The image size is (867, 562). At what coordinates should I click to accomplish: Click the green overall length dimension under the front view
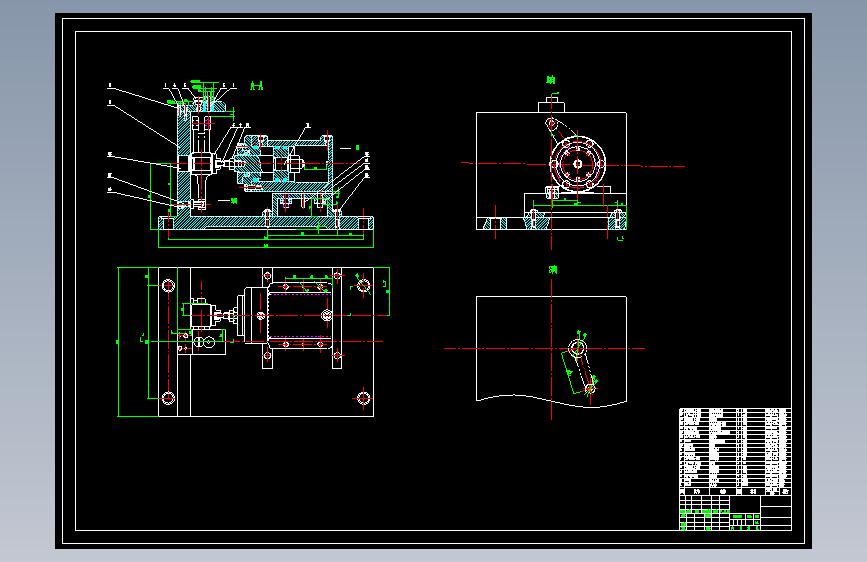(x=266, y=247)
